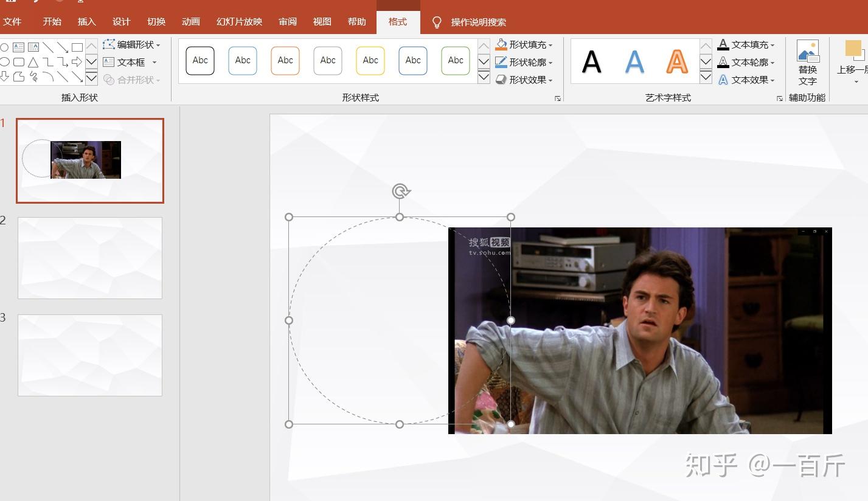The width and height of the screenshot is (868, 501).
Task: Choose the scribble curve shape
Action: click(x=33, y=77)
